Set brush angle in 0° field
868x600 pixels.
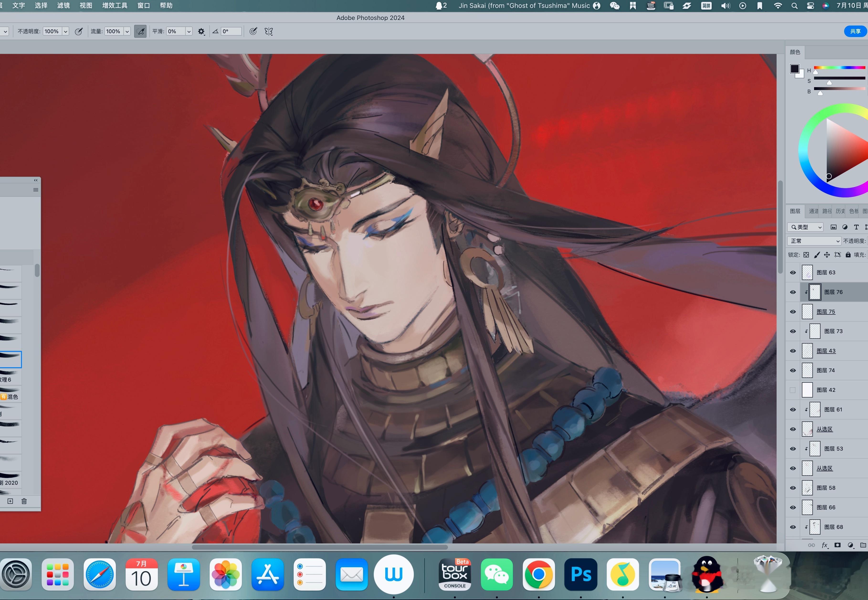coord(231,32)
